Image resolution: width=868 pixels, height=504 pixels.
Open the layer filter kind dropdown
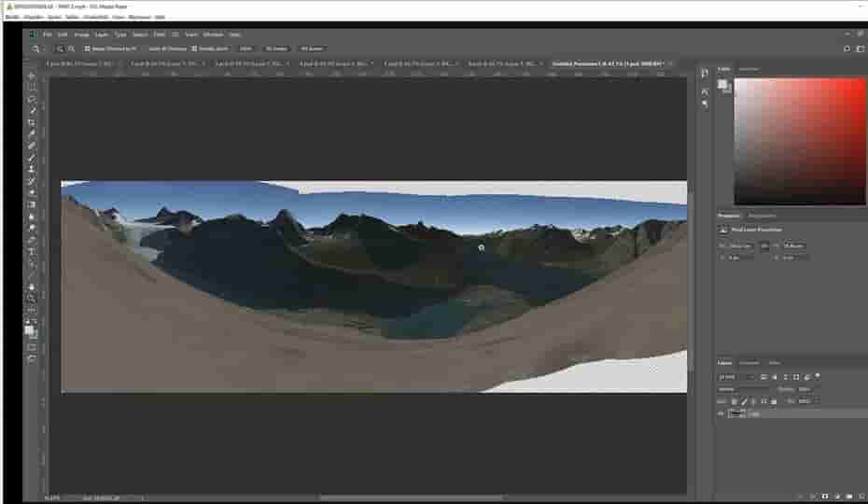tap(734, 376)
